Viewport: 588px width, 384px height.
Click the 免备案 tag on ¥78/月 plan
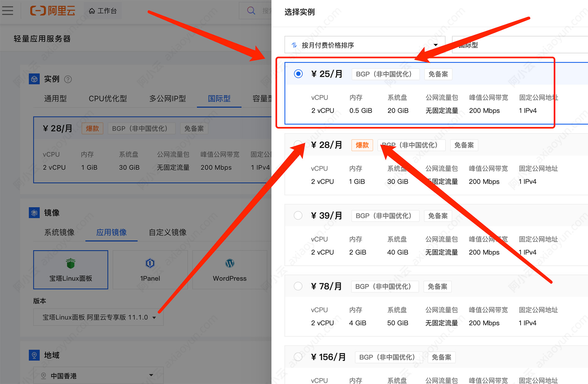[x=437, y=287]
